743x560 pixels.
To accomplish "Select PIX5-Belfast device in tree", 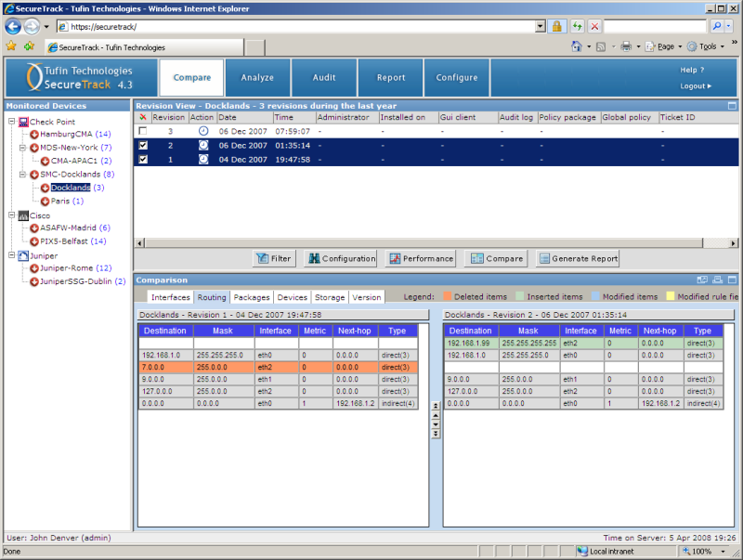I will coord(63,241).
